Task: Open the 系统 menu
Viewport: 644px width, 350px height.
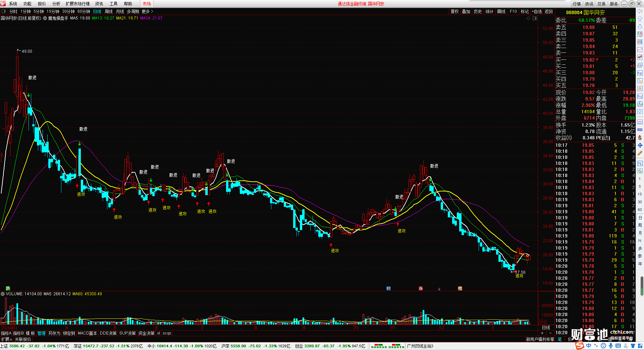Action: click(x=13, y=4)
